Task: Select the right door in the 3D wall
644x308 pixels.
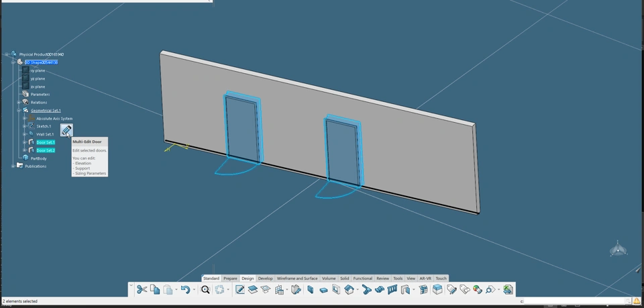Action: click(343, 150)
